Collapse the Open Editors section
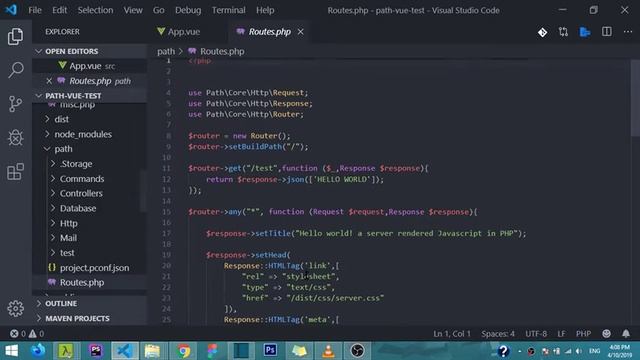The image size is (640, 360). pyautogui.click(x=89, y=51)
